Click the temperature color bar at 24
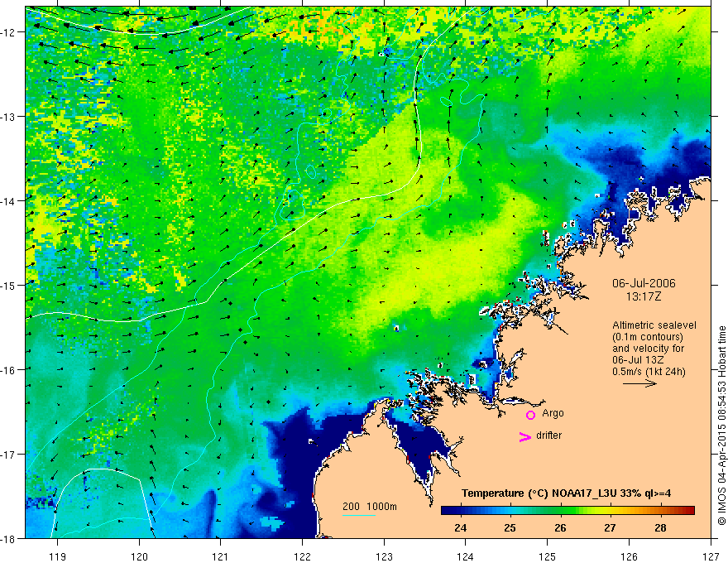 pyautogui.click(x=461, y=511)
